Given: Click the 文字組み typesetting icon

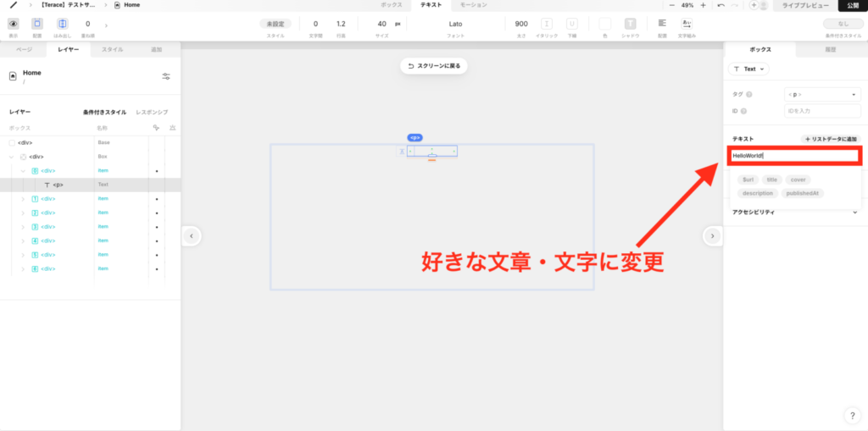Looking at the screenshot, I should [x=686, y=24].
